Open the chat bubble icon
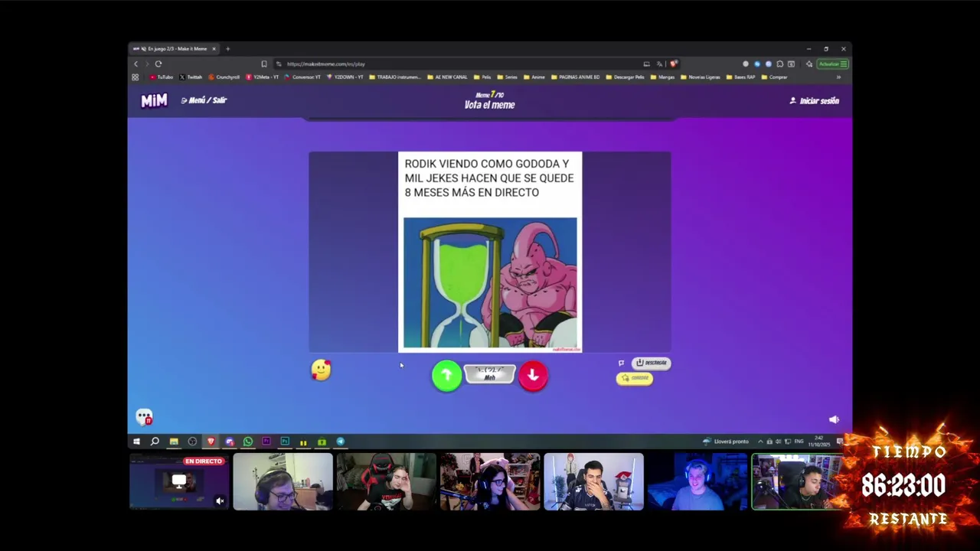The width and height of the screenshot is (980, 551). (144, 417)
